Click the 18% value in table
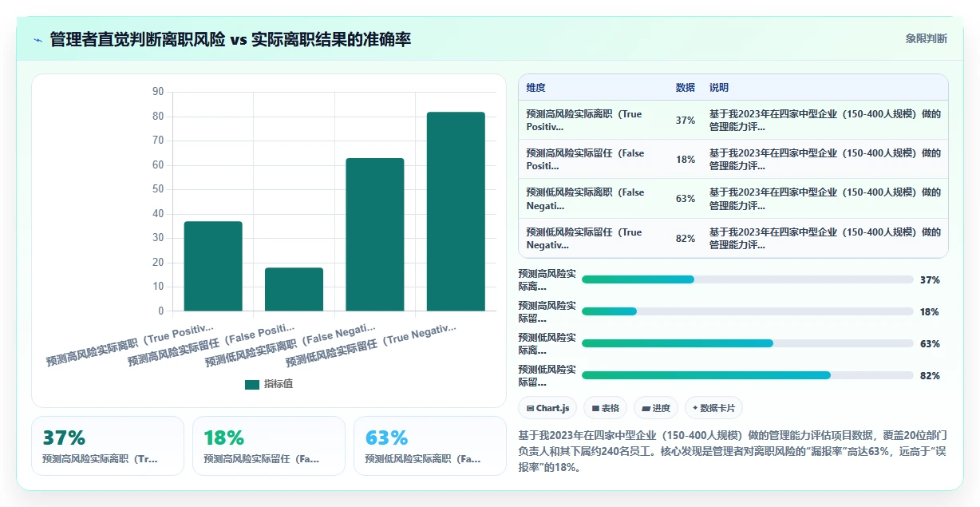 685,160
